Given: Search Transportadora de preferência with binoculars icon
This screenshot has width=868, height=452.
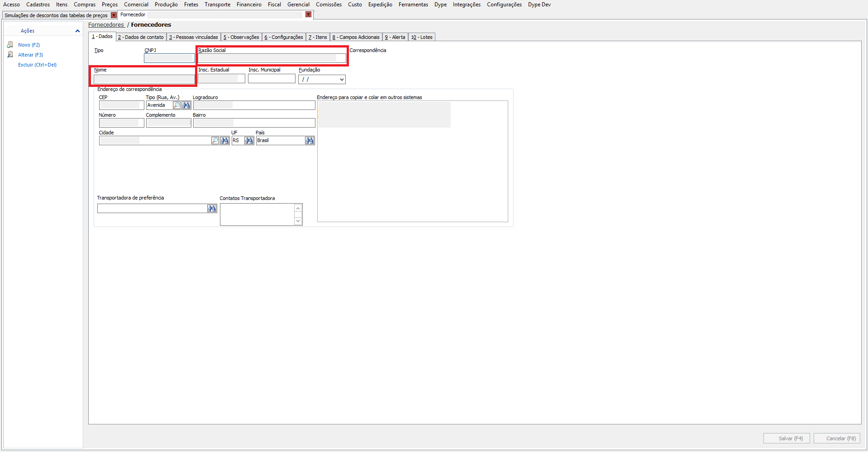Looking at the screenshot, I should pyautogui.click(x=212, y=209).
